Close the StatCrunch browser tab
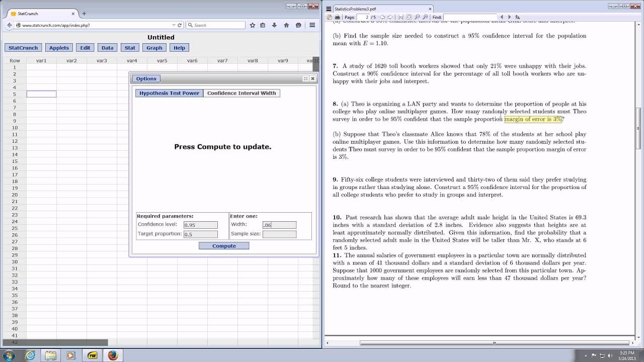The image size is (644, 362). click(x=73, y=14)
